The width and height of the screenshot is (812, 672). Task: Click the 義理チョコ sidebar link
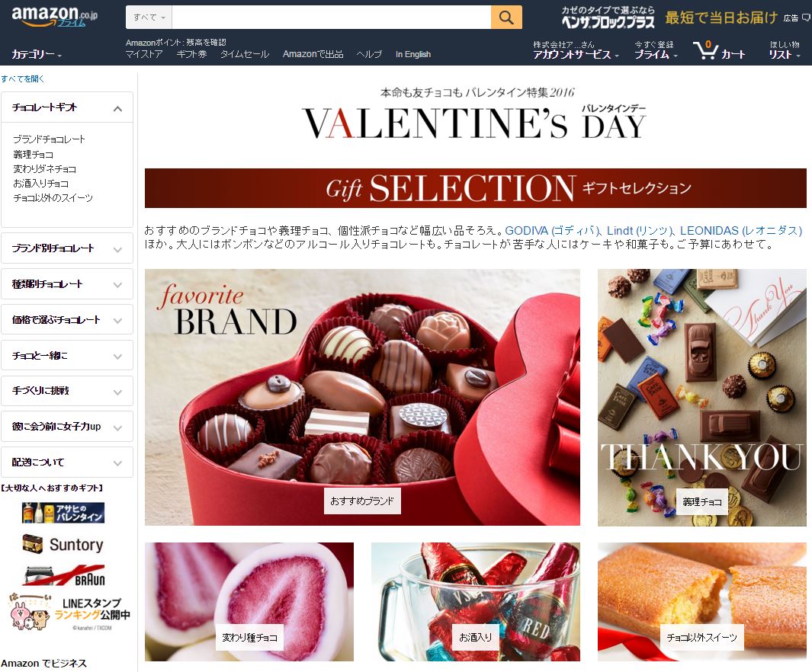click(33, 154)
